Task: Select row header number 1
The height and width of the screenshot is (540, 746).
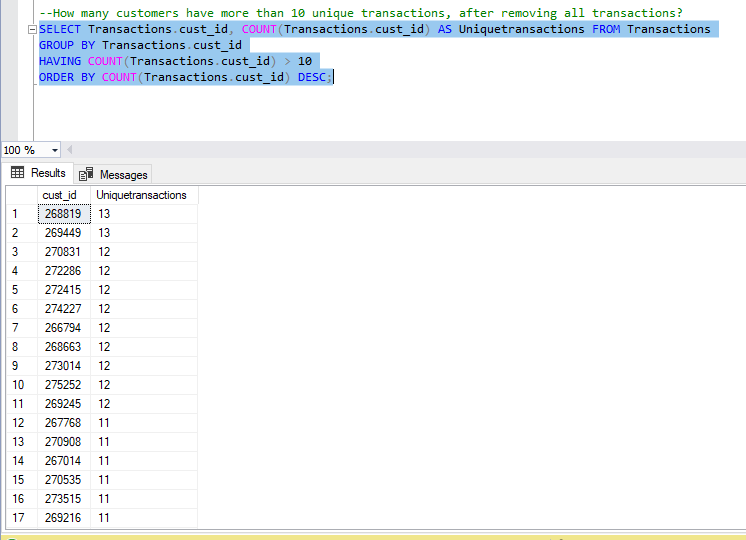Action: [22, 214]
